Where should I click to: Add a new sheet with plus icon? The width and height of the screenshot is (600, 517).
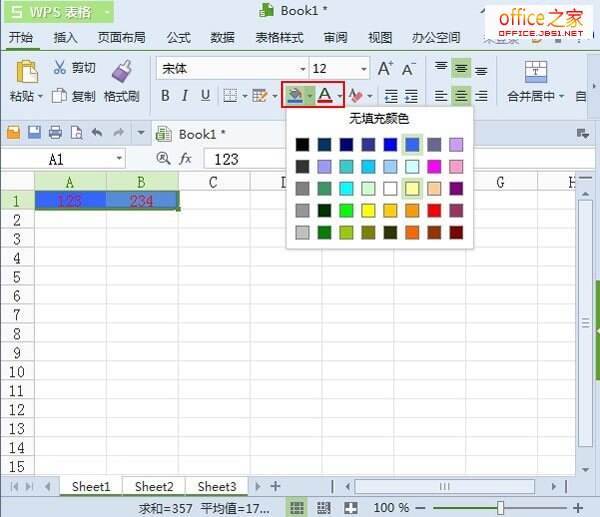[275, 486]
